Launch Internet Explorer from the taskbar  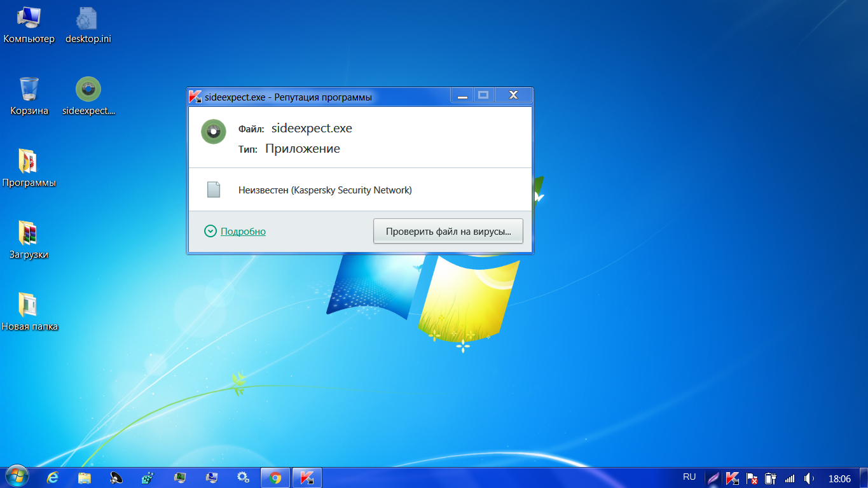pos(53,478)
